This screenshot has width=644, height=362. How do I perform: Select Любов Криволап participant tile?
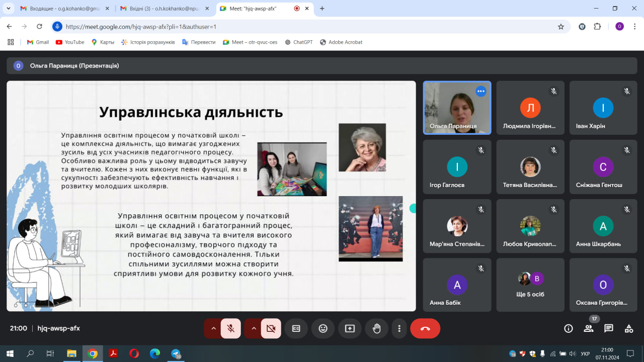[530, 226]
